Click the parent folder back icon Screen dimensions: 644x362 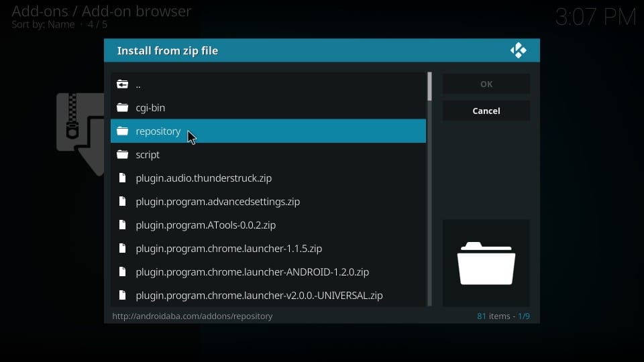(x=122, y=84)
